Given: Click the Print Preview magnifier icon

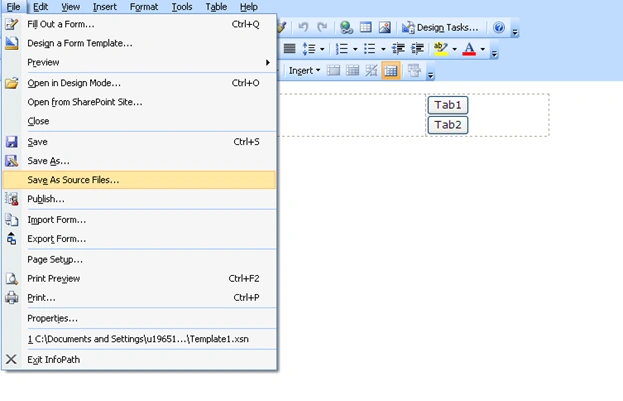Looking at the screenshot, I should pos(12,279).
